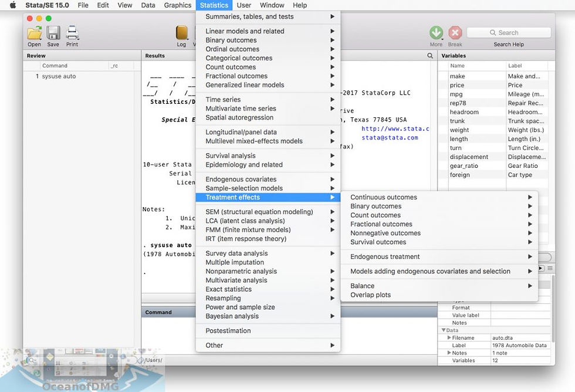575x392 pixels.
Task: Expand the Filename property row
Action: (449, 337)
